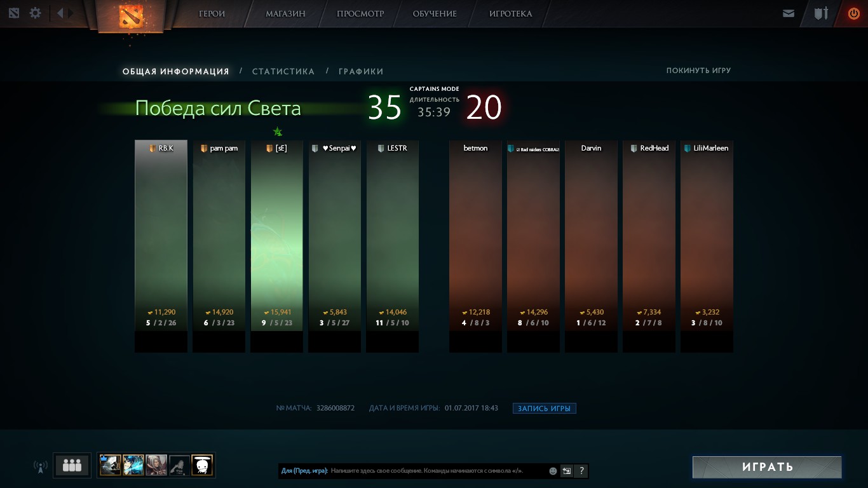Click the red power quit icon
The image size is (868, 488).
(853, 13)
